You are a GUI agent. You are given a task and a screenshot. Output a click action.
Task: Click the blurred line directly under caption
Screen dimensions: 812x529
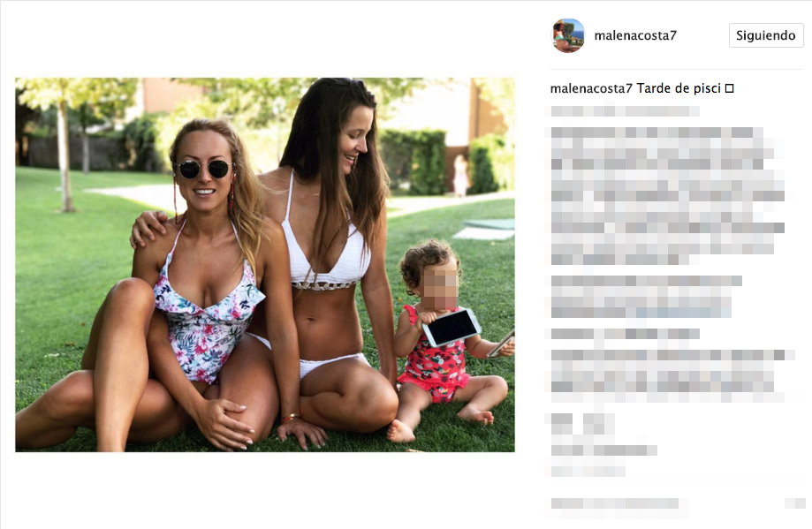click(x=625, y=110)
